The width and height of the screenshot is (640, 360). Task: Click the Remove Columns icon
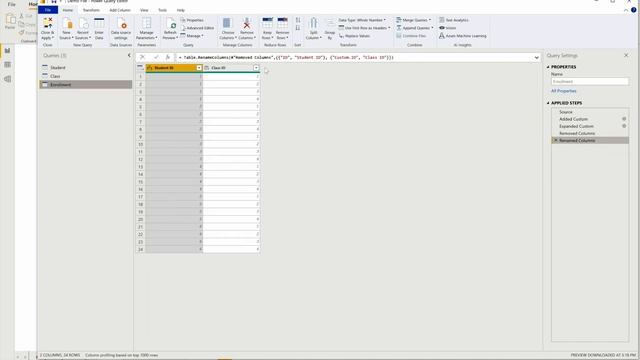click(x=247, y=29)
